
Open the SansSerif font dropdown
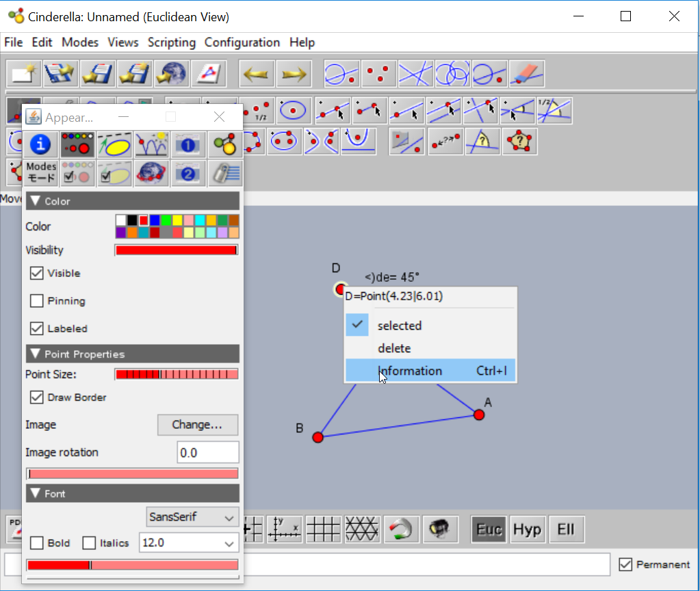(193, 517)
